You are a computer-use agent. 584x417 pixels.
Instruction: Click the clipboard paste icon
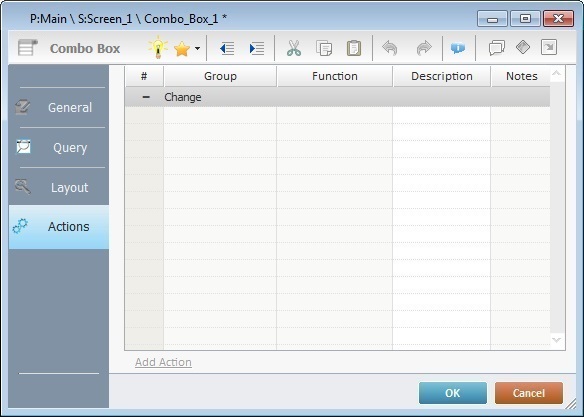coord(353,48)
